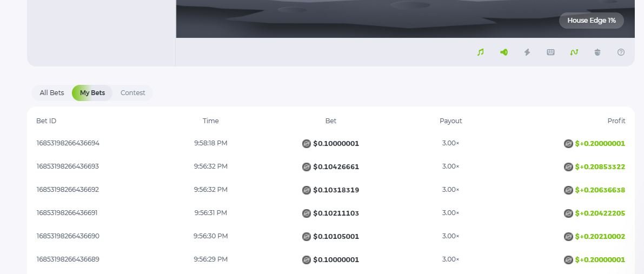This screenshot has width=644, height=274.
Task: Click the Profit column header
Action: point(616,121)
